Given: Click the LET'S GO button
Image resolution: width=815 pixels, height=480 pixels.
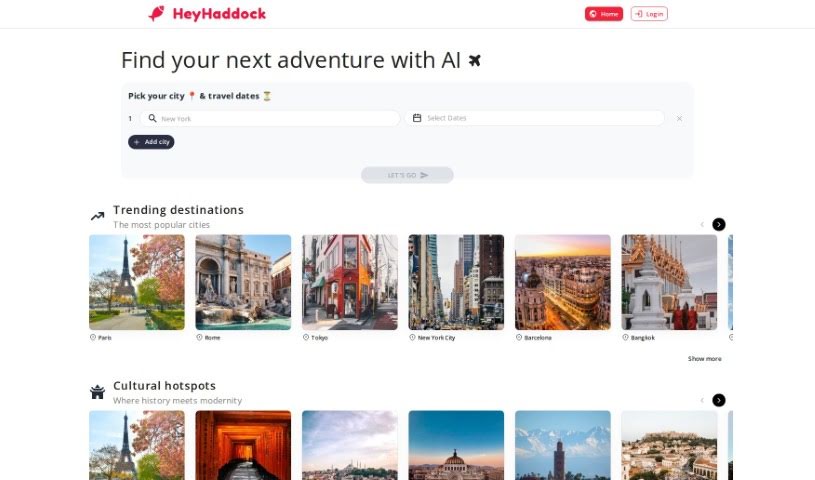Looking at the screenshot, I should (408, 175).
